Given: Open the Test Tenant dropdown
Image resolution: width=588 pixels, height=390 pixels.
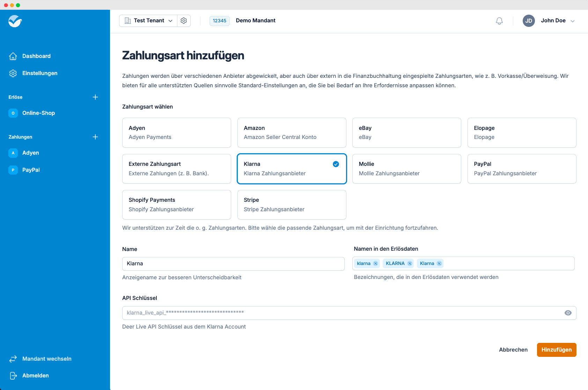Looking at the screenshot, I should pos(148,21).
